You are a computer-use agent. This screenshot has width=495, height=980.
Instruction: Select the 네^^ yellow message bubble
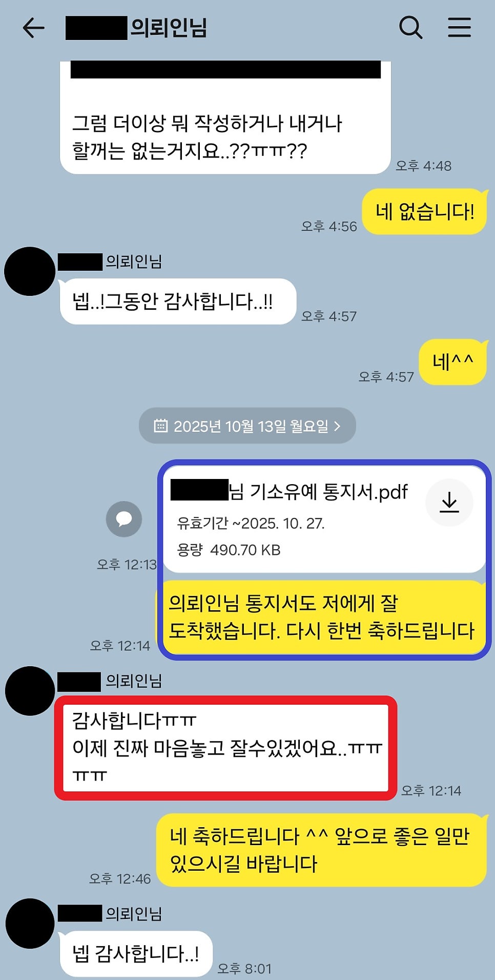[x=452, y=362]
